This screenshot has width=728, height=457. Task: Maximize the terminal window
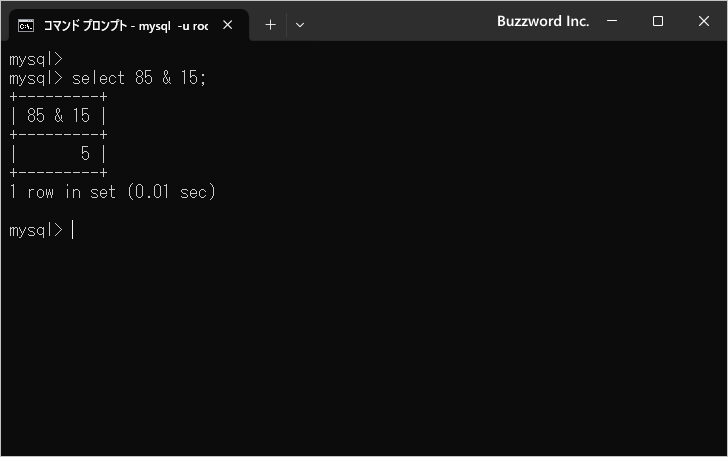pos(658,21)
